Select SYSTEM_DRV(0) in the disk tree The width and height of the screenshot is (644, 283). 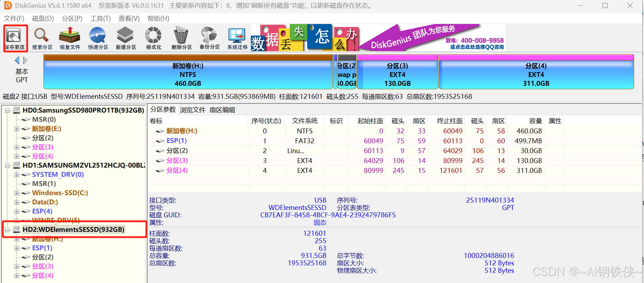[x=58, y=174]
